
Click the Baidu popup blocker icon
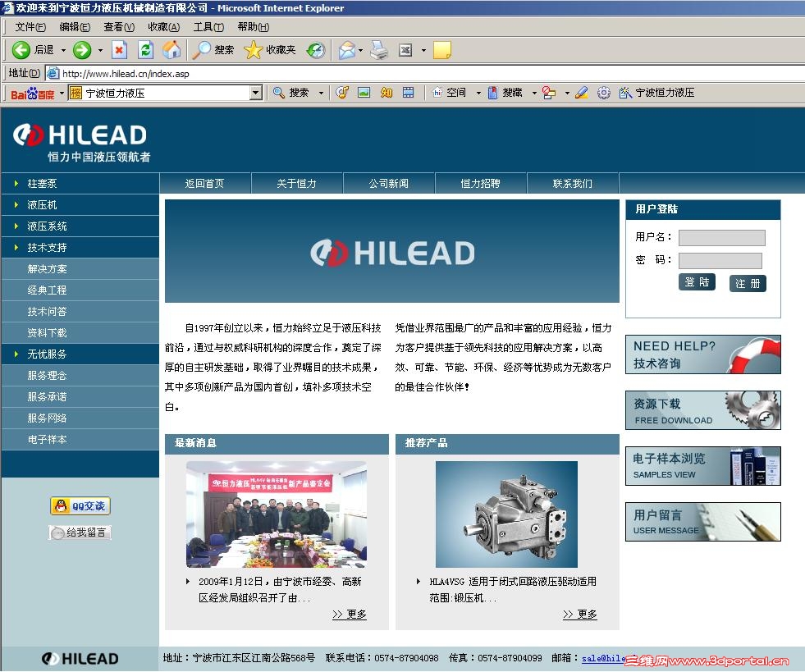click(x=549, y=93)
